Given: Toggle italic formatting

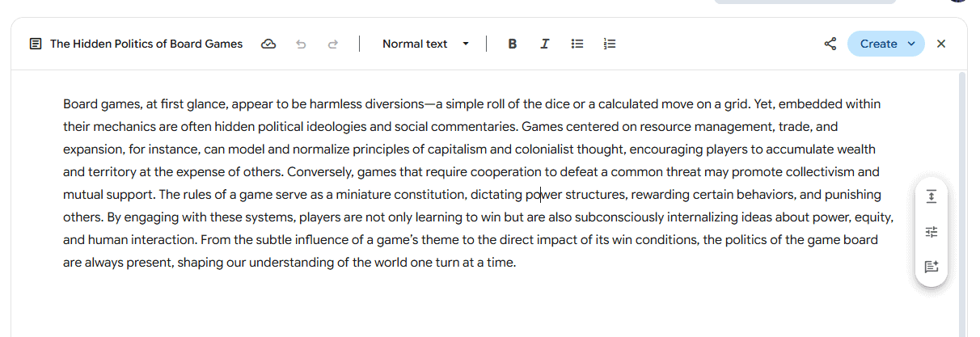Looking at the screenshot, I should (544, 44).
